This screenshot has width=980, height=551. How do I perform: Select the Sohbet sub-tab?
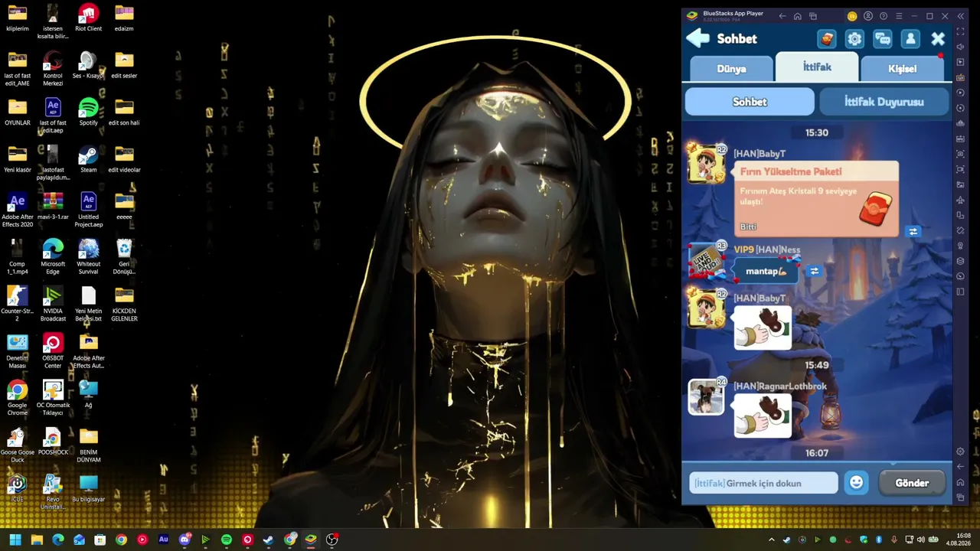(x=750, y=102)
